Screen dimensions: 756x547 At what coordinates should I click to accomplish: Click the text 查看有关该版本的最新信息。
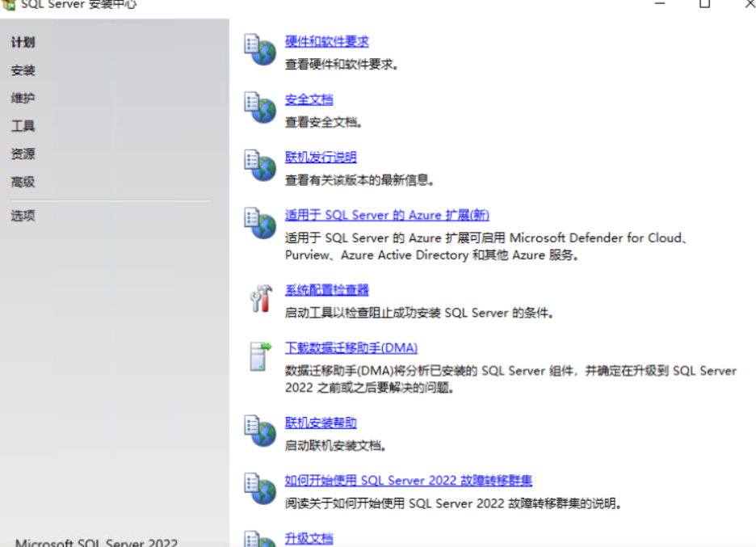point(359,180)
